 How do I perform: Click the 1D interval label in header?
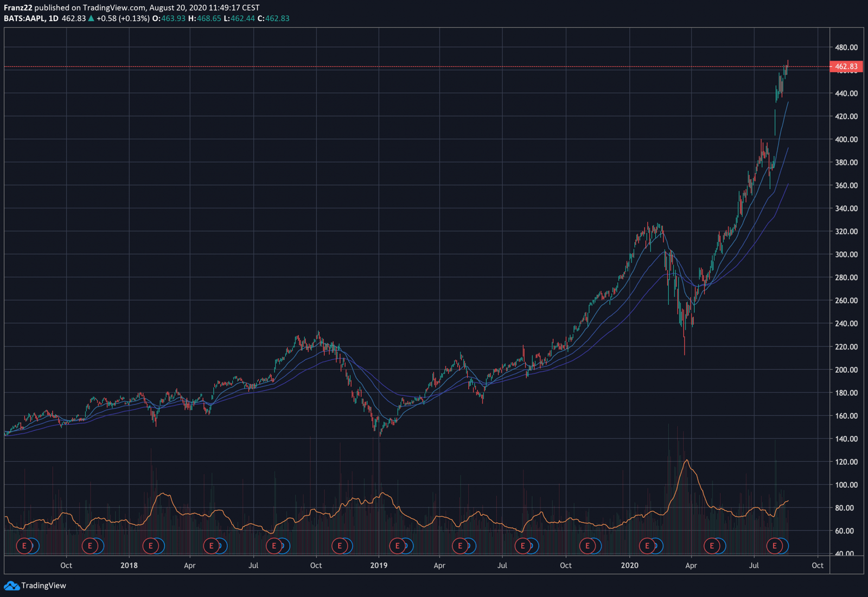(x=53, y=18)
